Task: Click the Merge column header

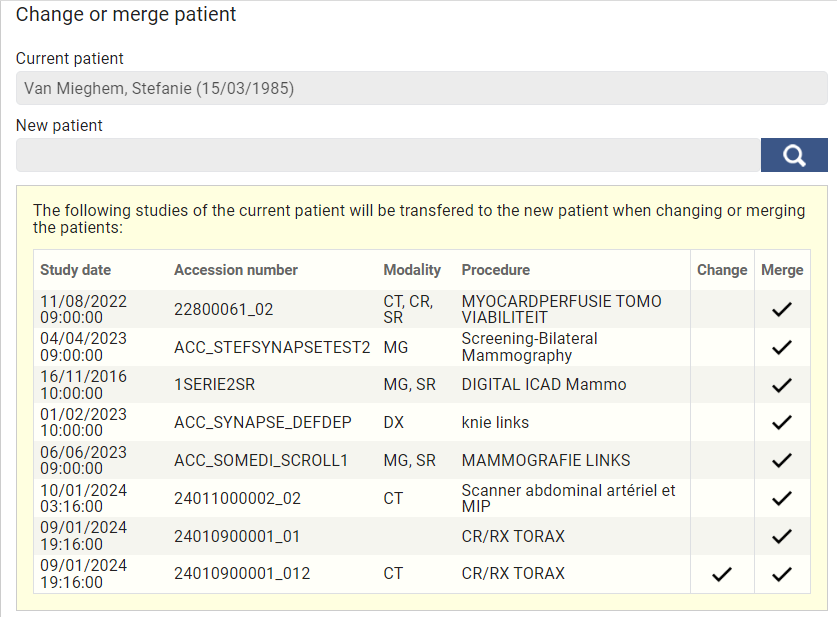Action: (782, 270)
